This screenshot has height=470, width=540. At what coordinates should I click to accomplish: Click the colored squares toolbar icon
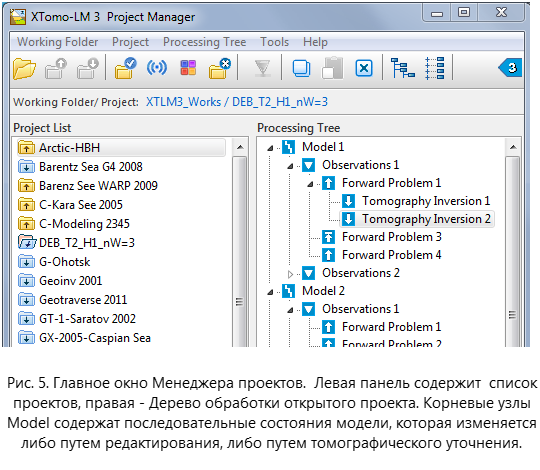[x=188, y=67]
